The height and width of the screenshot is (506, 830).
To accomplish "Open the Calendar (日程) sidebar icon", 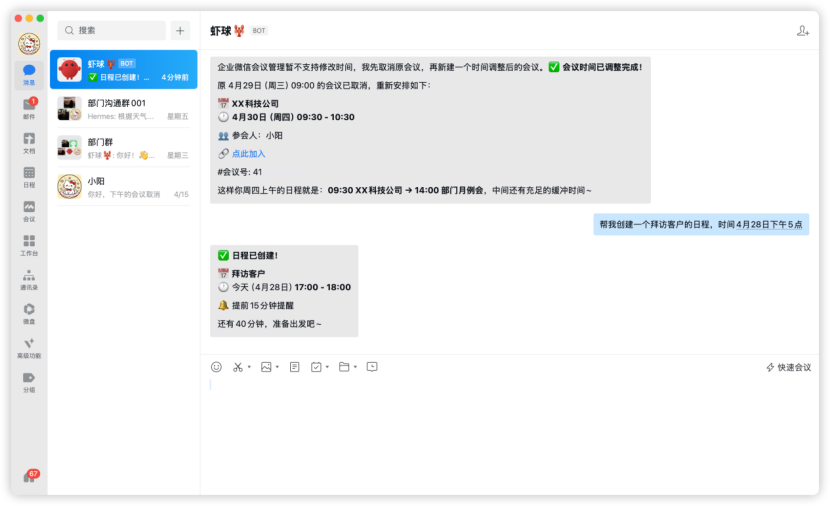I will 29,177.
